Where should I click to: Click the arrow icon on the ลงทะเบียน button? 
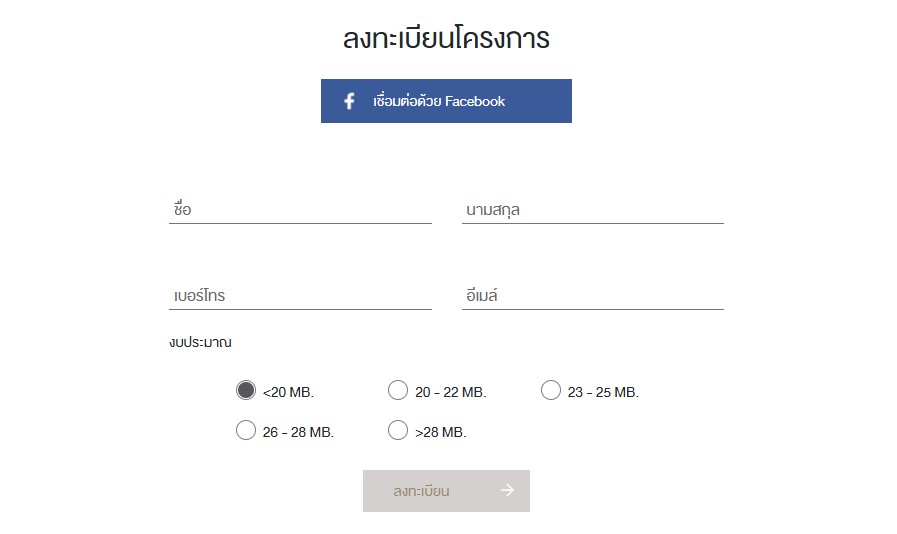507,490
